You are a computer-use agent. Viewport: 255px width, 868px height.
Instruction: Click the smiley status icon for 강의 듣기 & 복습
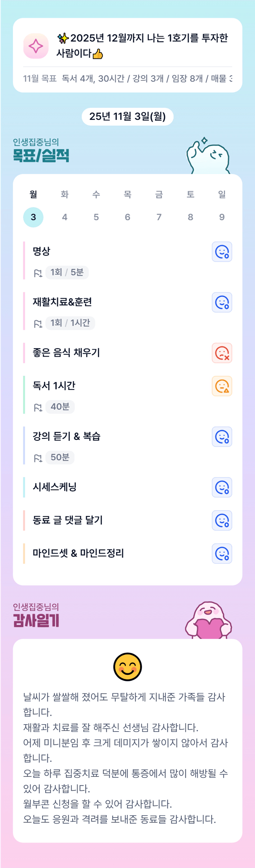coord(222,436)
